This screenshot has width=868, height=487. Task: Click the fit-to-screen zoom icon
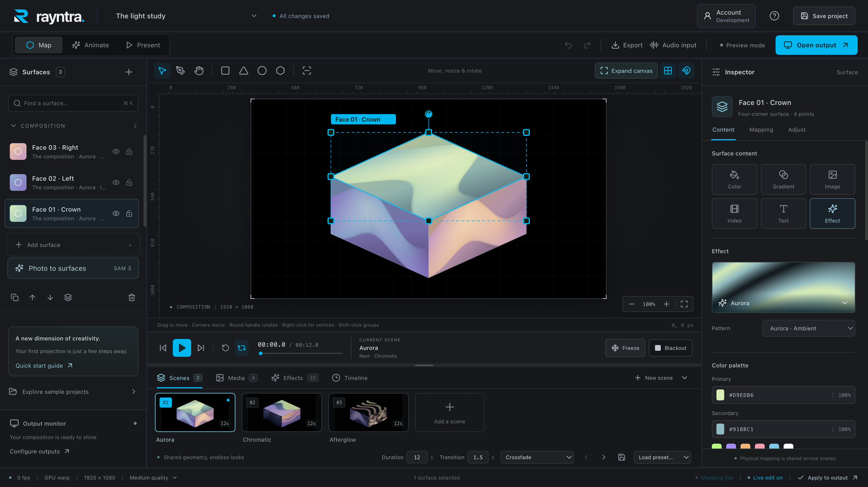pos(684,304)
